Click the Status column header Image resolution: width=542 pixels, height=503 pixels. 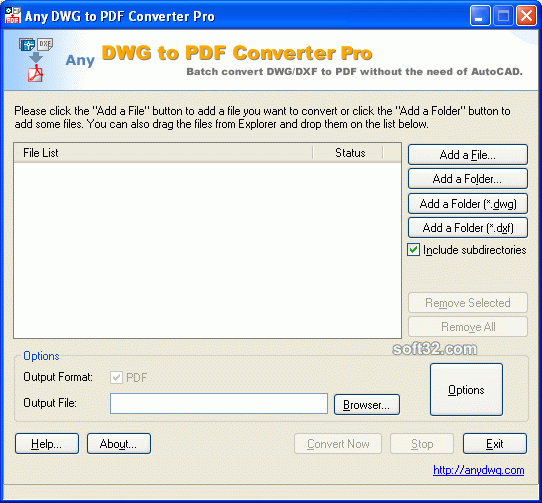click(x=348, y=153)
